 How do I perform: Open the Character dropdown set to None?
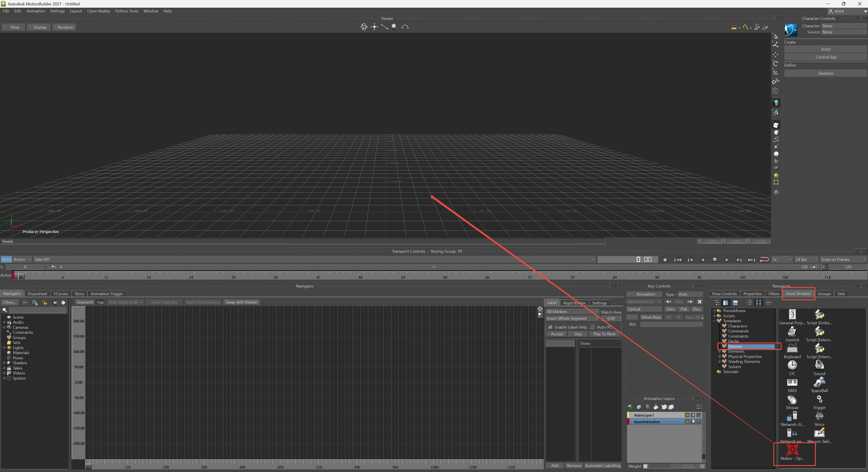point(844,26)
